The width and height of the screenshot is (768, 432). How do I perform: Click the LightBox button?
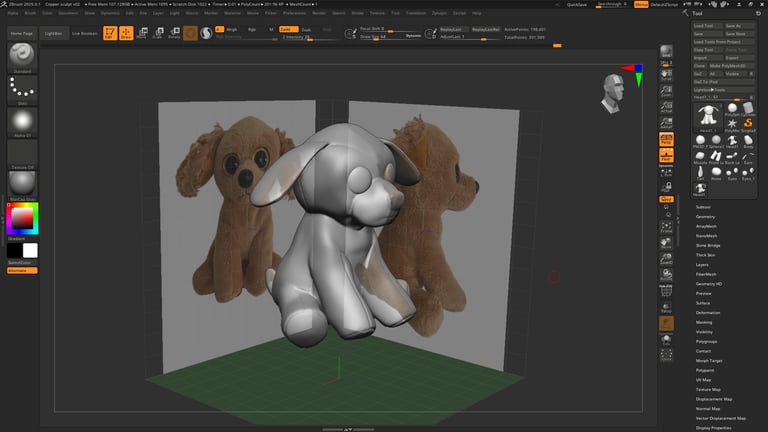coord(52,33)
